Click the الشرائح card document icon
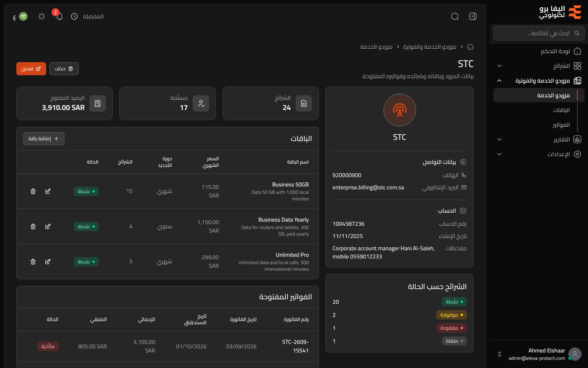The image size is (588, 368). [x=304, y=103]
